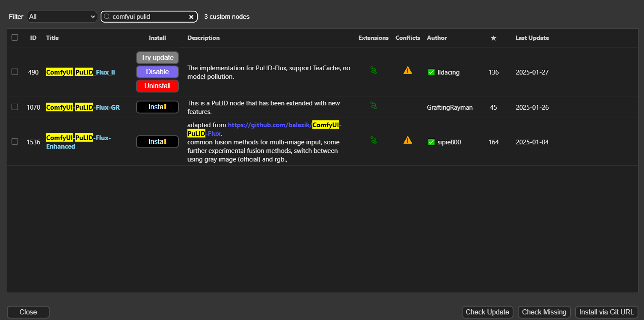Click author name lldacing

tap(448, 72)
